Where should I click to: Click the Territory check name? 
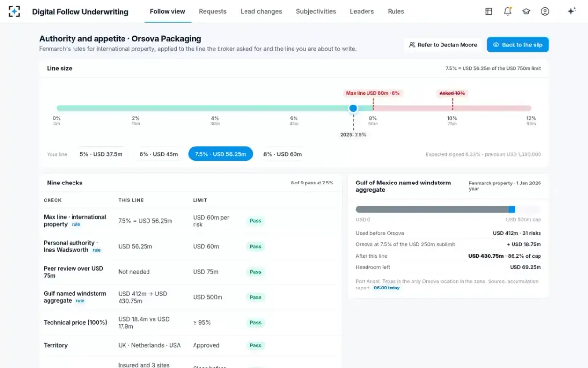pyautogui.click(x=55, y=345)
